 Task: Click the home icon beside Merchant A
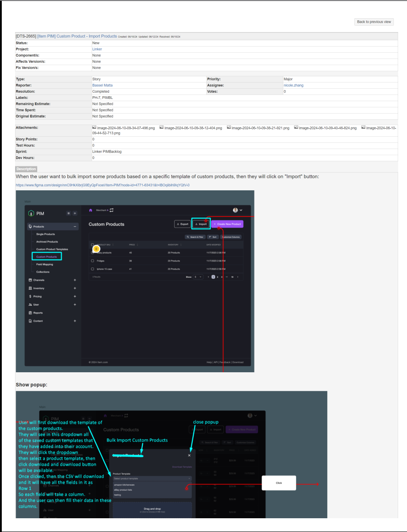click(x=91, y=210)
